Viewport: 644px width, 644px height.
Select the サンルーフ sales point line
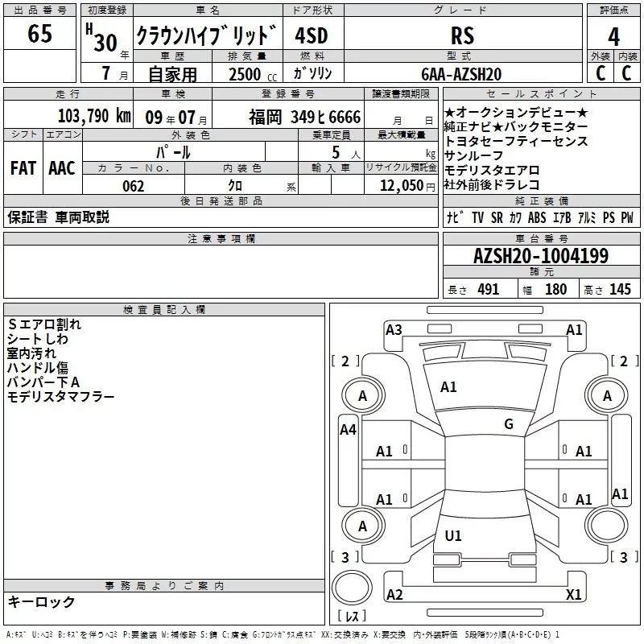pyautogui.click(x=474, y=155)
